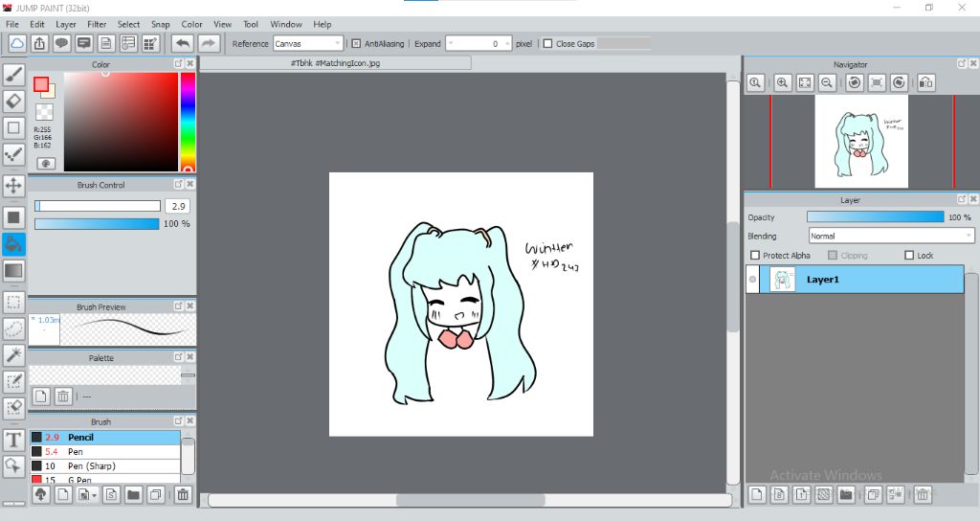
Task: Open the Blending mode Normal dropdown
Action: click(891, 236)
